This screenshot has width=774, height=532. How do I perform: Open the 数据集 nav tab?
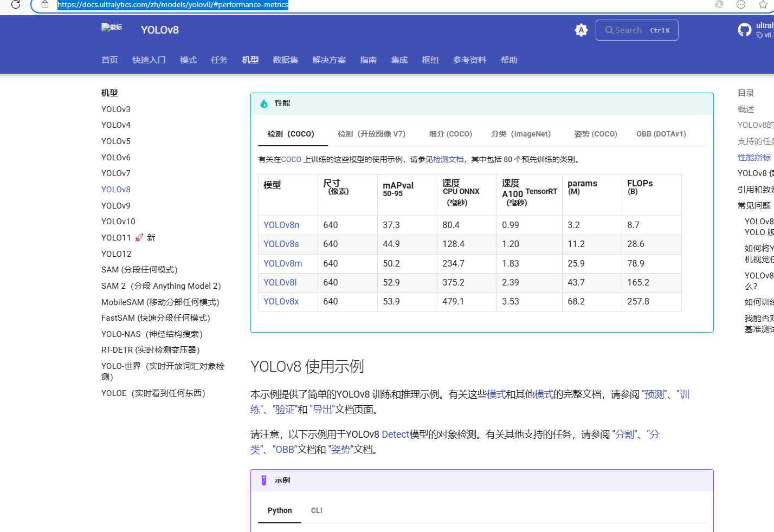pos(286,60)
